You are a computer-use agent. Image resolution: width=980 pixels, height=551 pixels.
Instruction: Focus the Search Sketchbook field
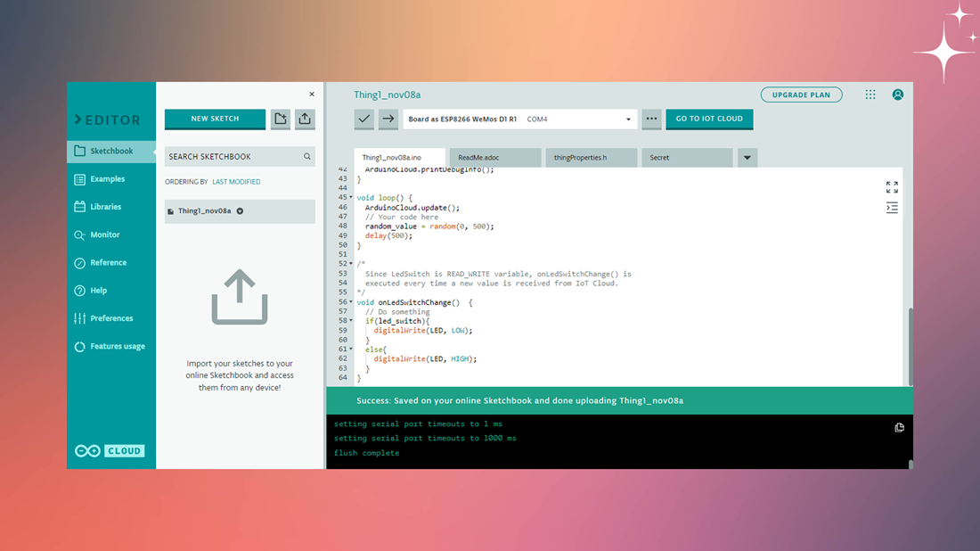coord(240,156)
